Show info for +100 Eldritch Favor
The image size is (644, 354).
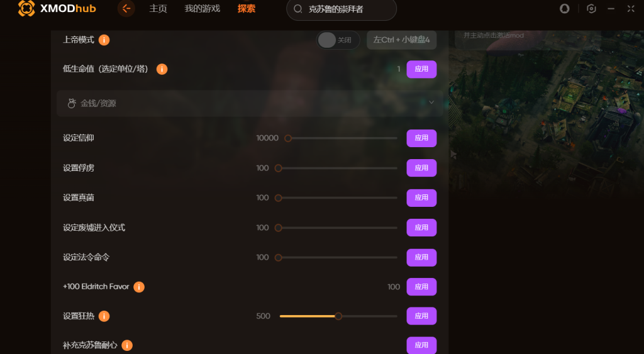(139, 287)
